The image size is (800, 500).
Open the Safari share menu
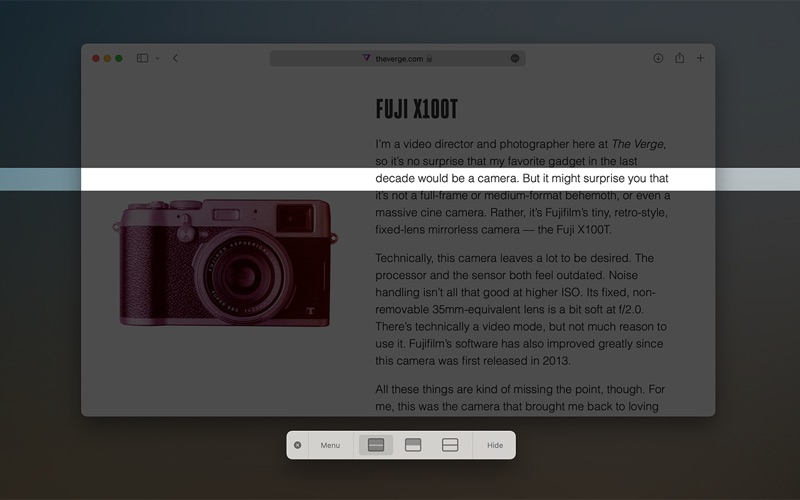680,58
